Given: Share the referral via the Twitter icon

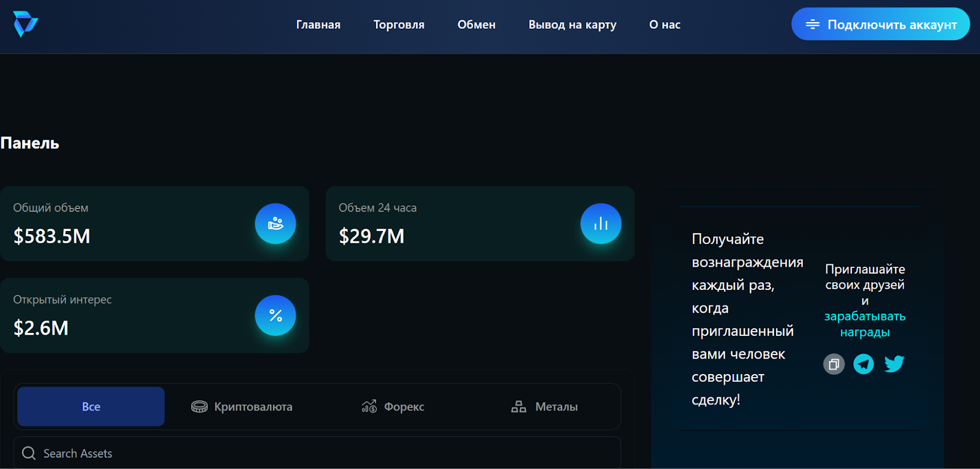Looking at the screenshot, I should [894, 364].
